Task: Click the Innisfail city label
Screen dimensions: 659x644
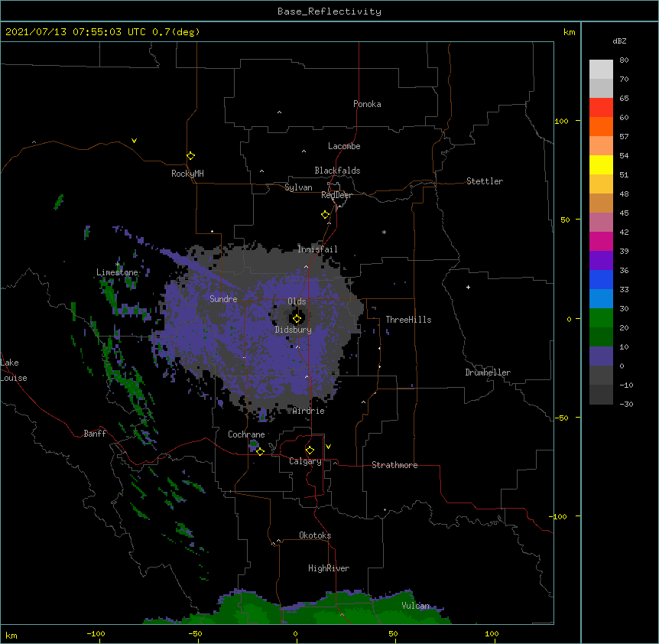Action: pos(317,249)
